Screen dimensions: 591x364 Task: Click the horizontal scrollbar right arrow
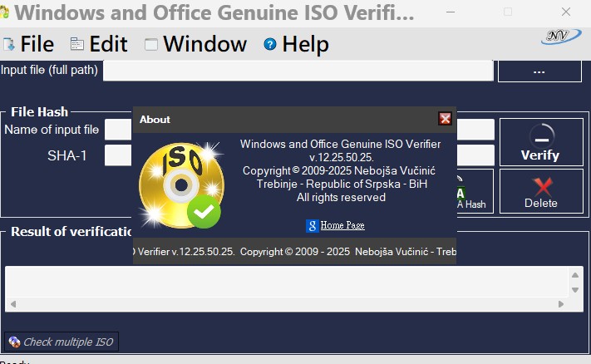(561, 304)
